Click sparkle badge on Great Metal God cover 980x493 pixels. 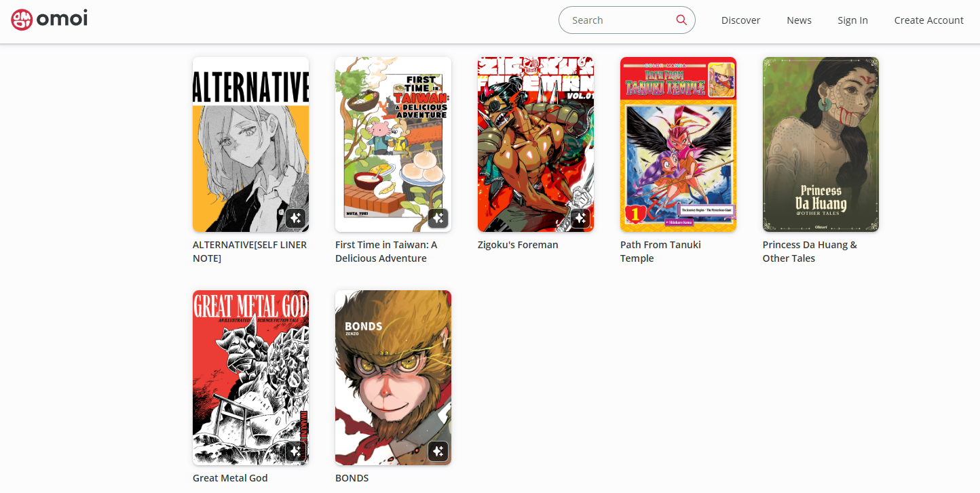tap(295, 452)
